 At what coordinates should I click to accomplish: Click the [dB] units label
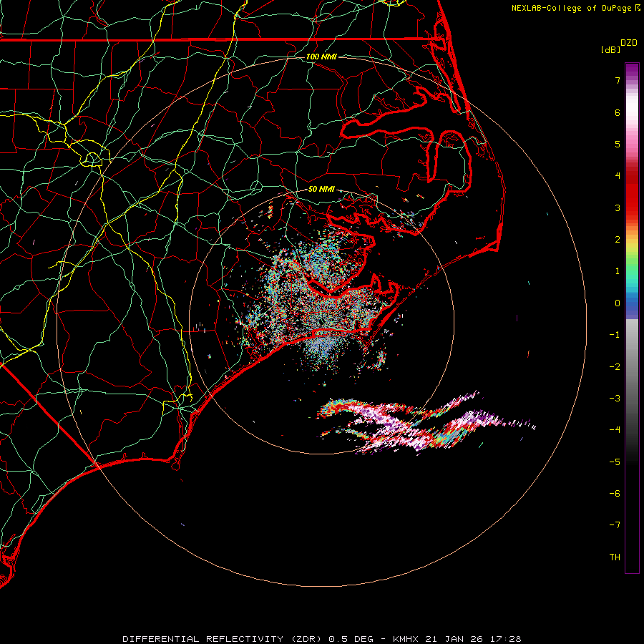click(610, 49)
